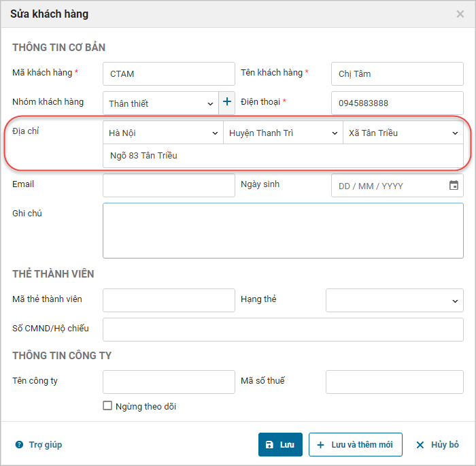Open the calendar icon in Ngày sinh
476x466 pixels.
coord(454,185)
